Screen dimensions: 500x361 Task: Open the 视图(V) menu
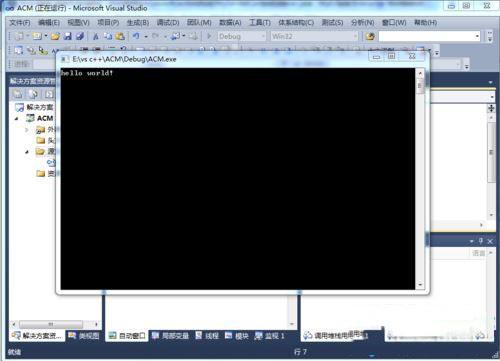pyautogui.click(x=78, y=23)
